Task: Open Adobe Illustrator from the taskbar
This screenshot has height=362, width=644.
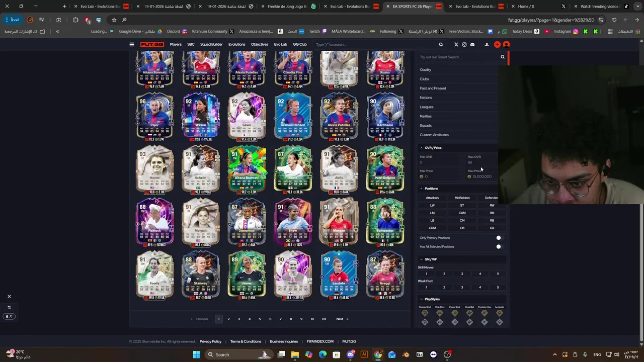Action: (364, 354)
